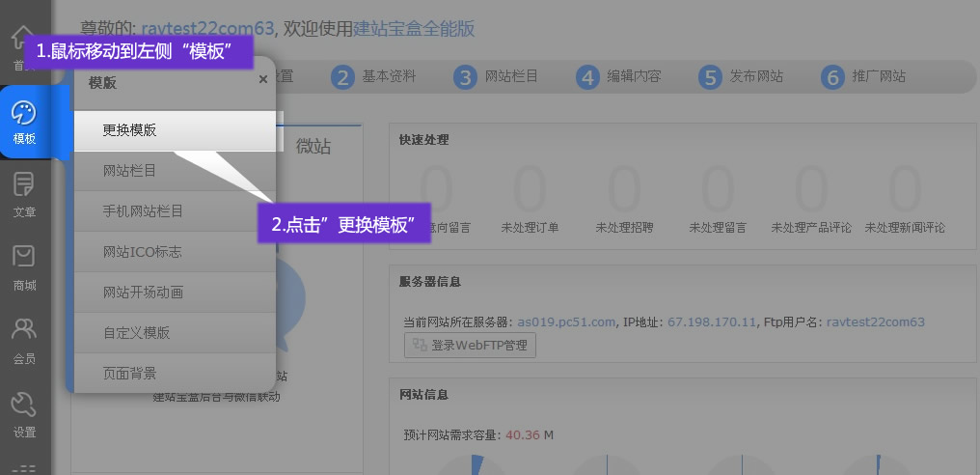Open 网站开场动画 menu entry
This screenshot has width=980, height=475.
tap(175, 293)
